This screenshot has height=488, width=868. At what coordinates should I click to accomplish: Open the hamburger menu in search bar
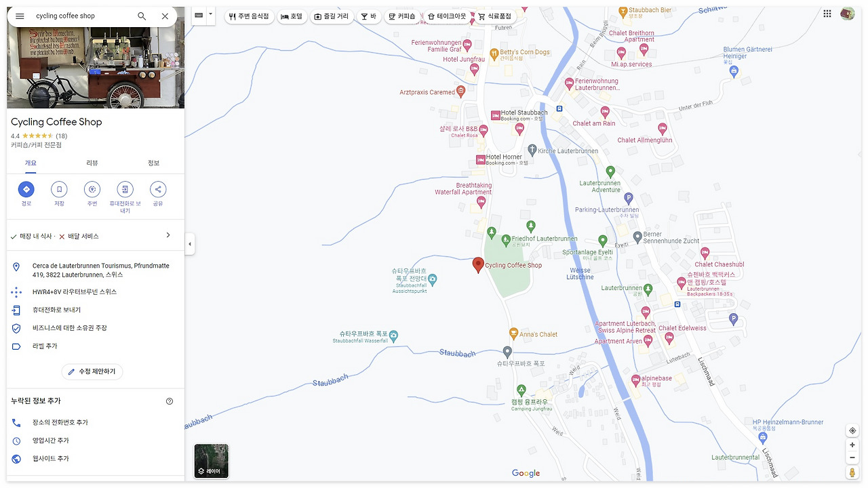20,16
